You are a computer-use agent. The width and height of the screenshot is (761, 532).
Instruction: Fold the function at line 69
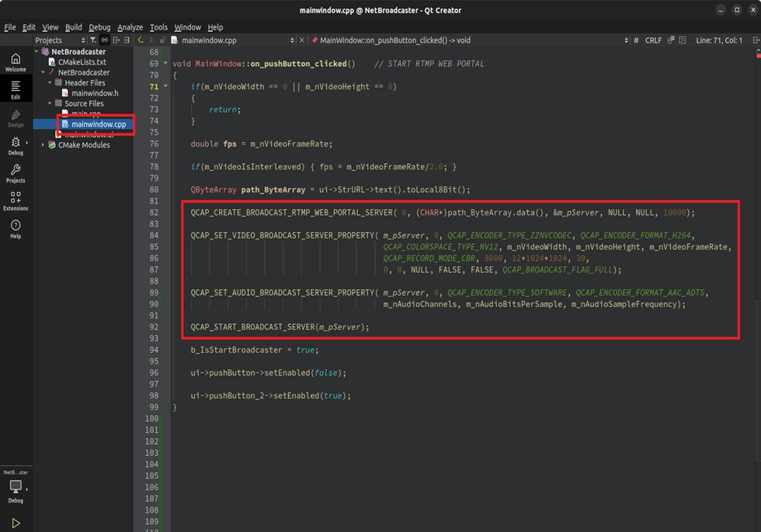tap(165, 63)
